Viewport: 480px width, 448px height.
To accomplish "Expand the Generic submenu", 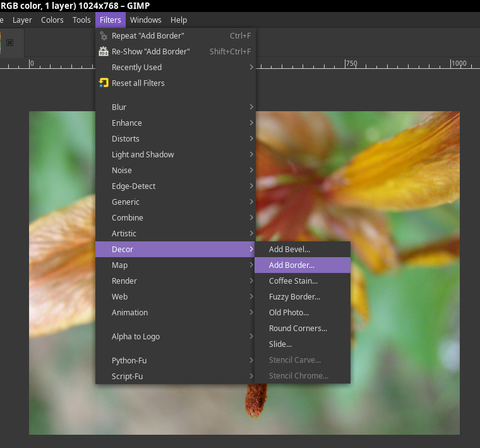I will (x=176, y=202).
